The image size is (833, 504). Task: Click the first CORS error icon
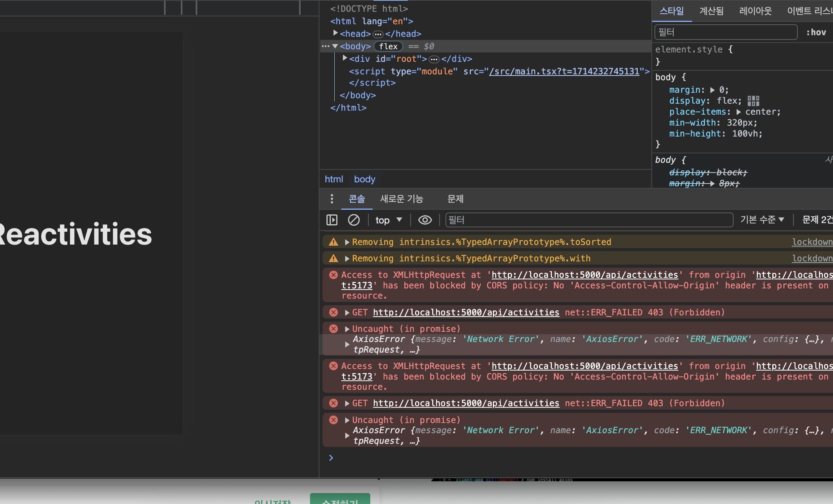tap(334, 275)
